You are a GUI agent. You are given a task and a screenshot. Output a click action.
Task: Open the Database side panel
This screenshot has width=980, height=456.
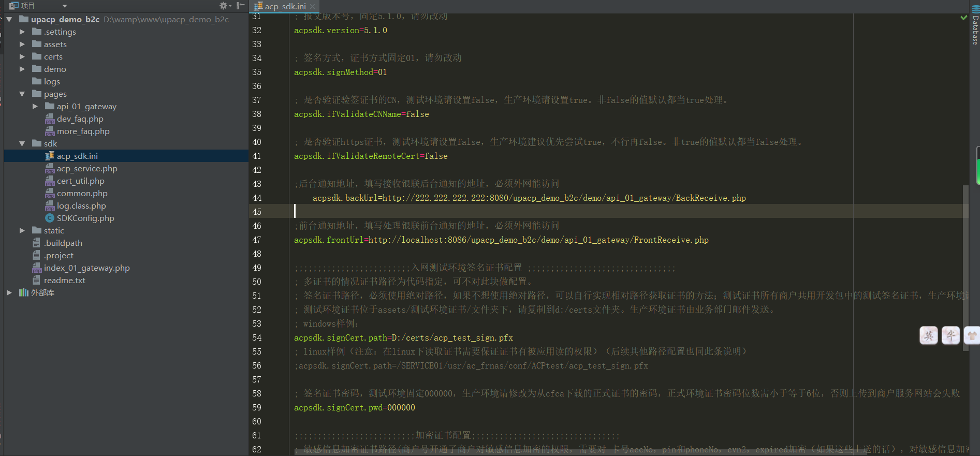pyautogui.click(x=975, y=25)
